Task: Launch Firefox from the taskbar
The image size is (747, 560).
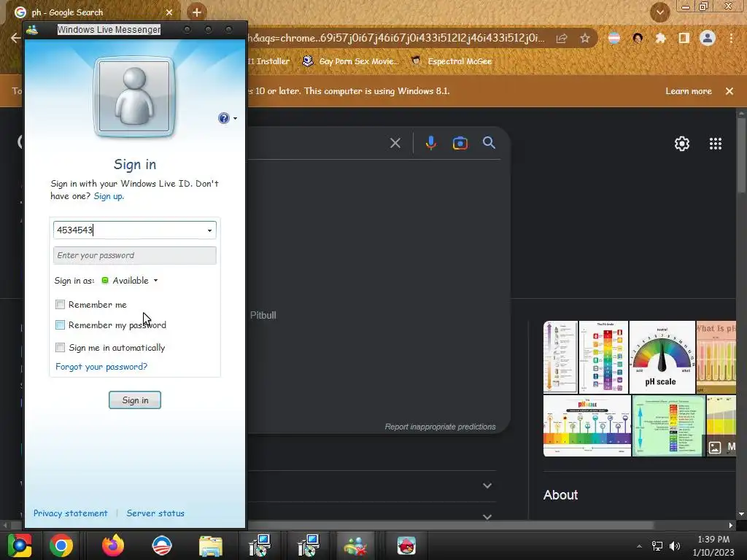Action: click(113, 545)
